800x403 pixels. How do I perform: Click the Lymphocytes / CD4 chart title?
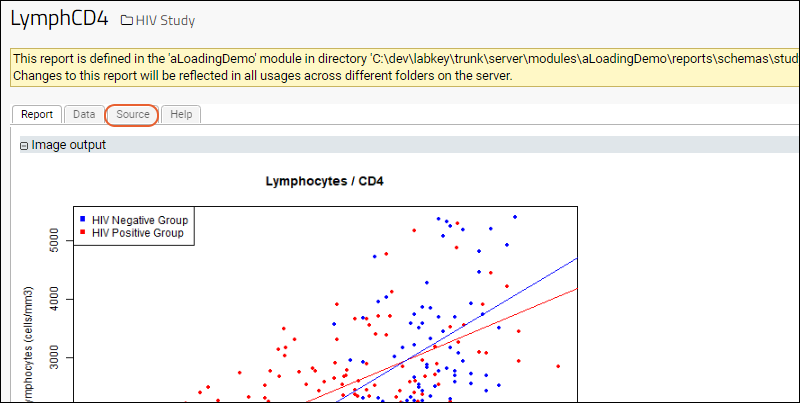[324, 181]
